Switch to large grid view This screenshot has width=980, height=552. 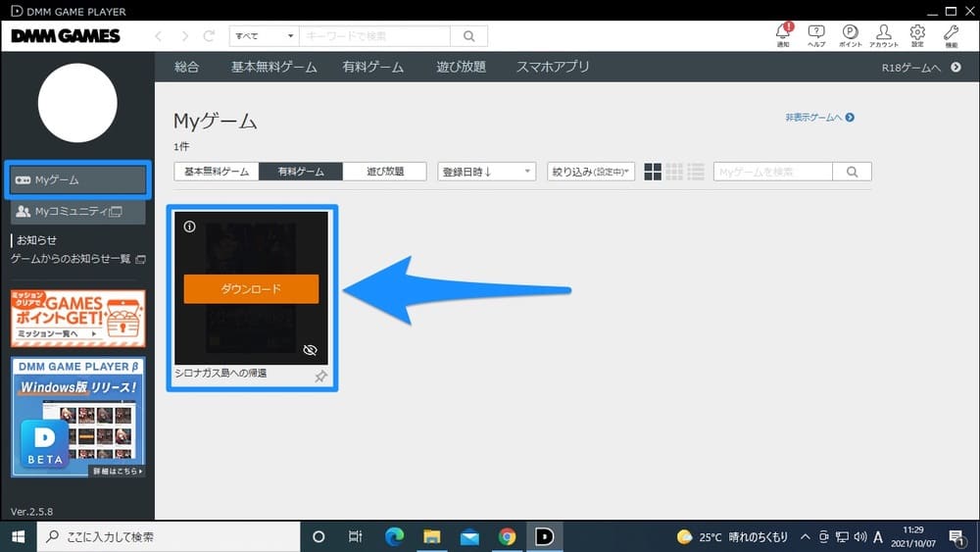653,172
